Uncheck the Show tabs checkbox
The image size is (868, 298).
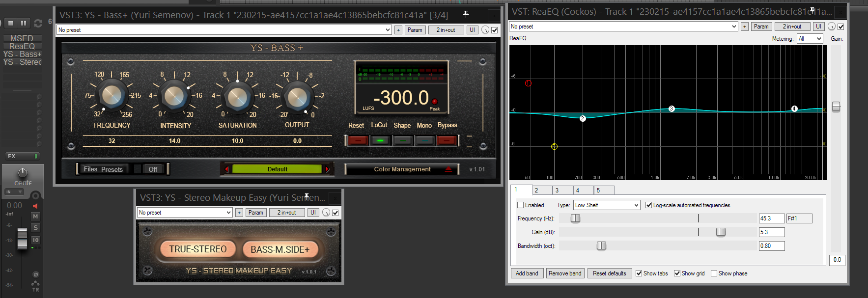[x=639, y=273]
